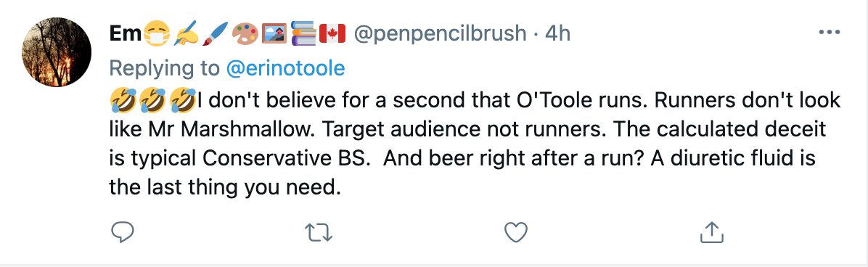
Task: Open the sunset trees profile avatar
Action: [x=57, y=52]
